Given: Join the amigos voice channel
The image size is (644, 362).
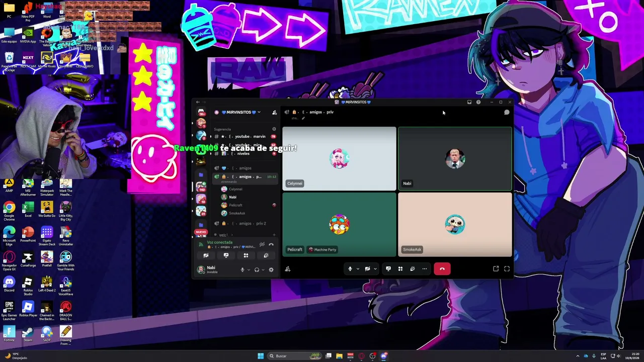Looking at the screenshot, I should (245, 168).
